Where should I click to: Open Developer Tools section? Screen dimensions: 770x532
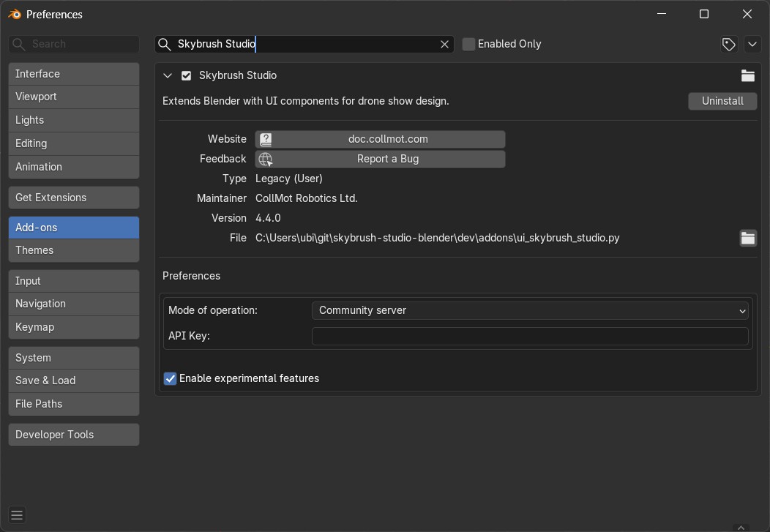pos(74,435)
